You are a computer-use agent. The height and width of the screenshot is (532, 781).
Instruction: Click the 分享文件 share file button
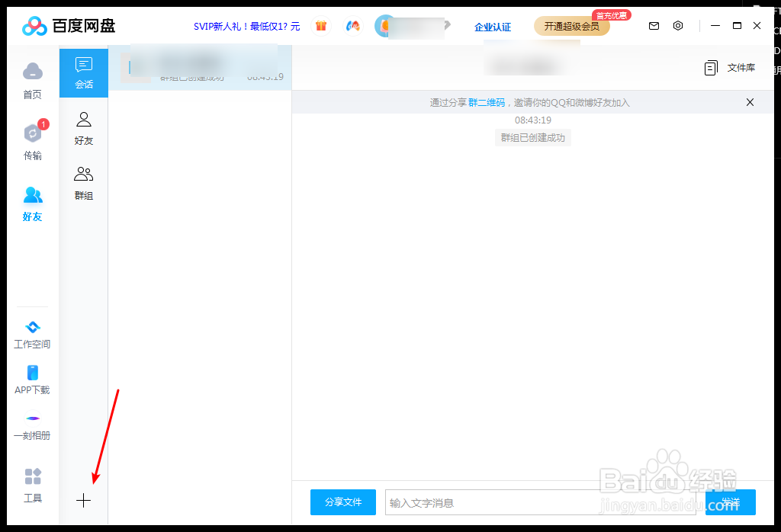tap(342, 502)
